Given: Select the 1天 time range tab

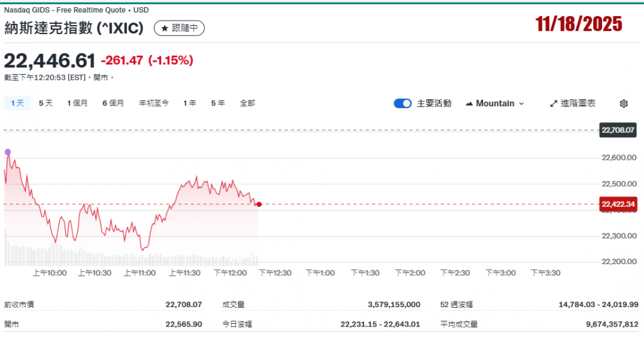Looking at the screenshot, I should click(17, 103).
